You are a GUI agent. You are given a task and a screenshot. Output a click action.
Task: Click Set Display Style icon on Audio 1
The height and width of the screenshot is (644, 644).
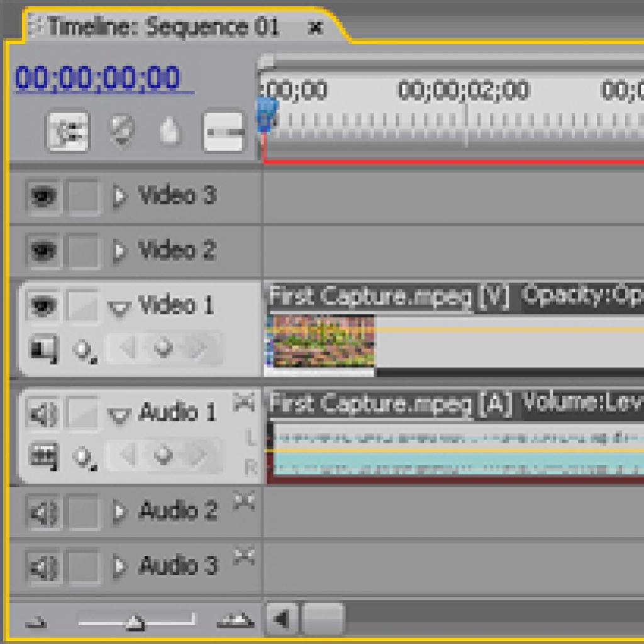[44, 456]
